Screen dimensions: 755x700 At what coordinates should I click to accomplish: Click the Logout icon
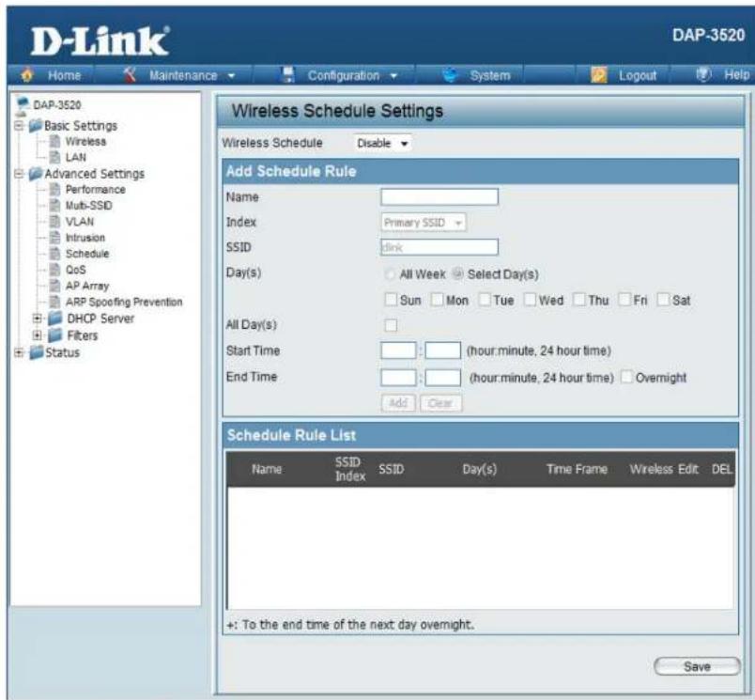tap(599, 74)
